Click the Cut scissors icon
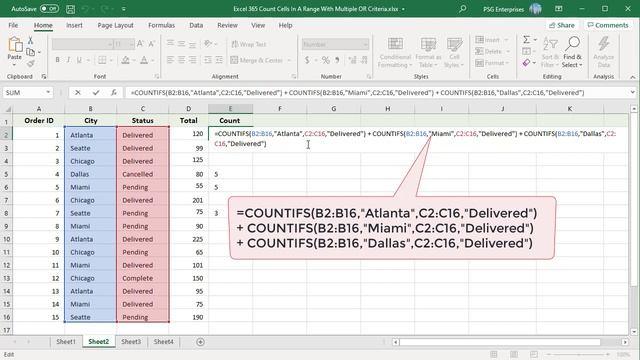 click(x=30, y=40)
